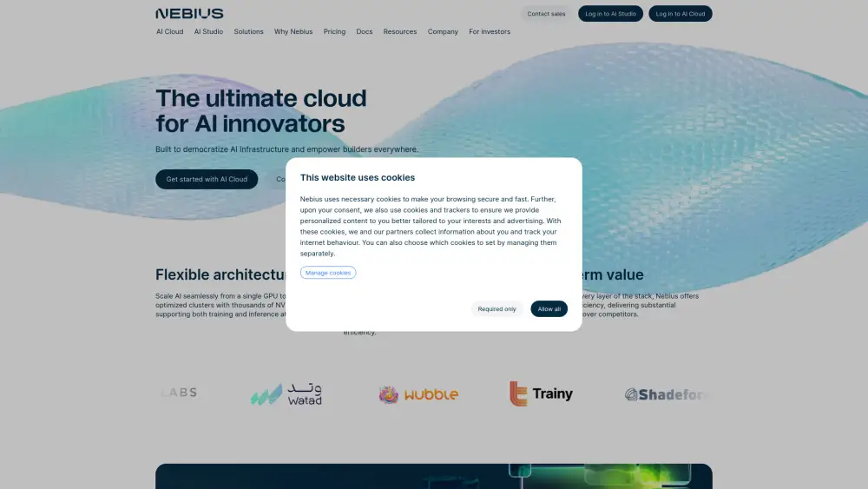
Task: Open the AI Studio navigation menu
Action: point(208,31)
